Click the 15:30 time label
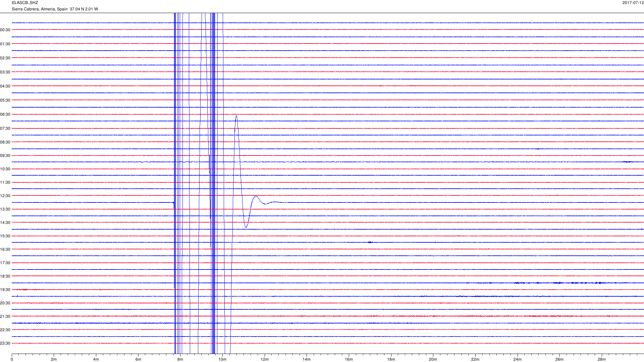644x362 pixels. 5,236
